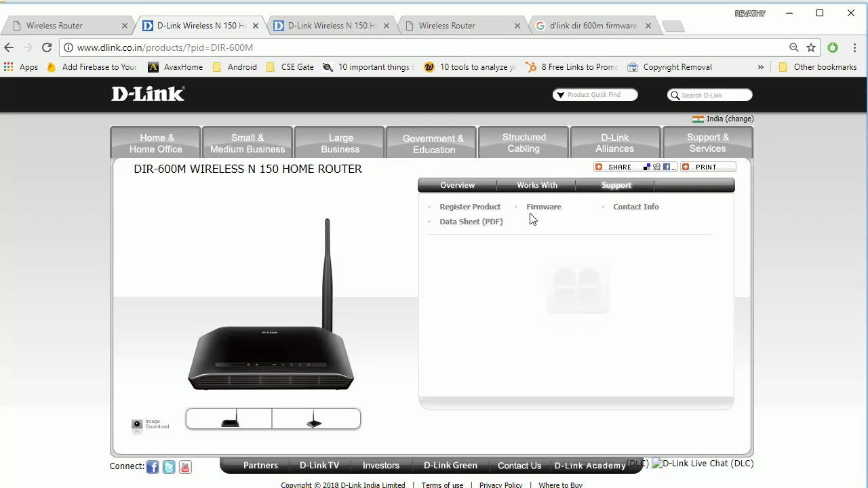Open the D-Link Green footer link
The image size is (868, 488).
click(450, 466)
